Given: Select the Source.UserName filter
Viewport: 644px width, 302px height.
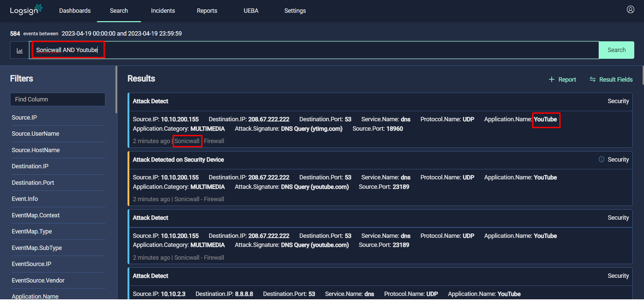Looking at the screenshot, I should (x=35, y=134).
